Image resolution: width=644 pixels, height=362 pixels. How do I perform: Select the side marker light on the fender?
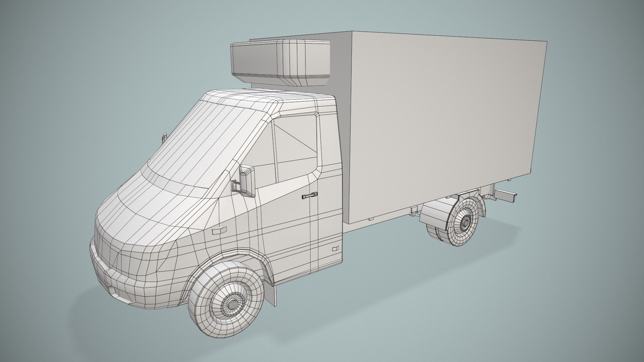coord(218,230)
